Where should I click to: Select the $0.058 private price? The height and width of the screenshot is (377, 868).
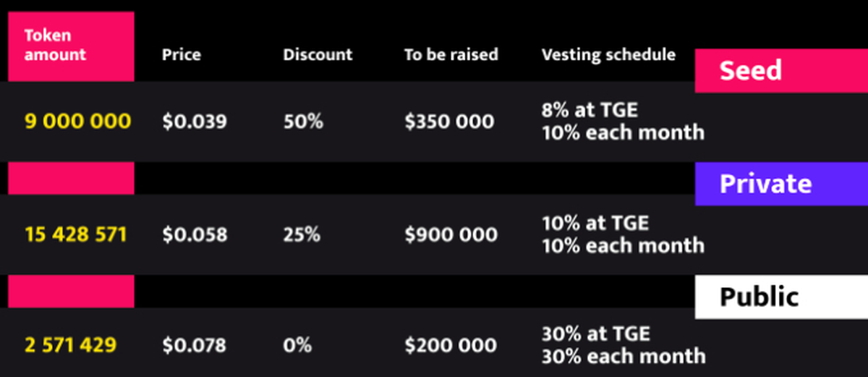coord(195,234)
